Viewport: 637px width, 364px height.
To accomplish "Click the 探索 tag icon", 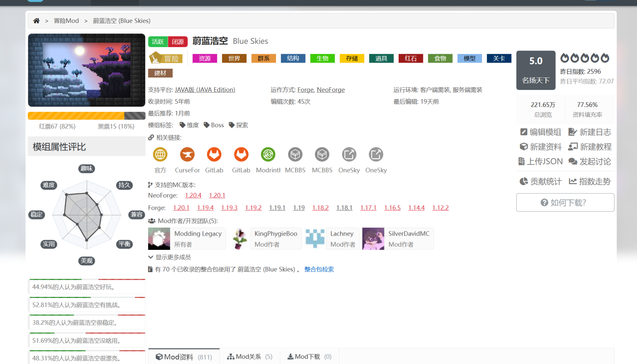I will (232, 125).
